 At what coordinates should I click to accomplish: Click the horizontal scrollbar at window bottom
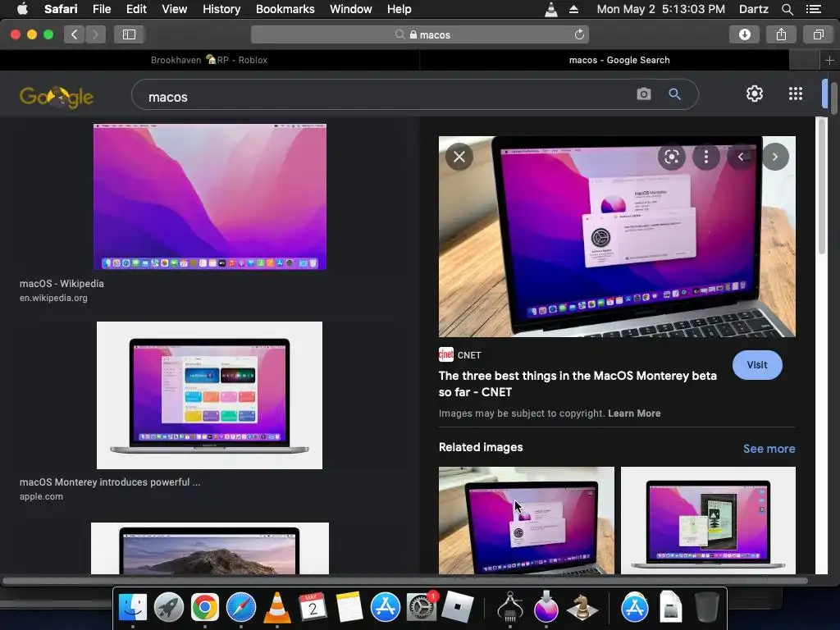[405, 580]
